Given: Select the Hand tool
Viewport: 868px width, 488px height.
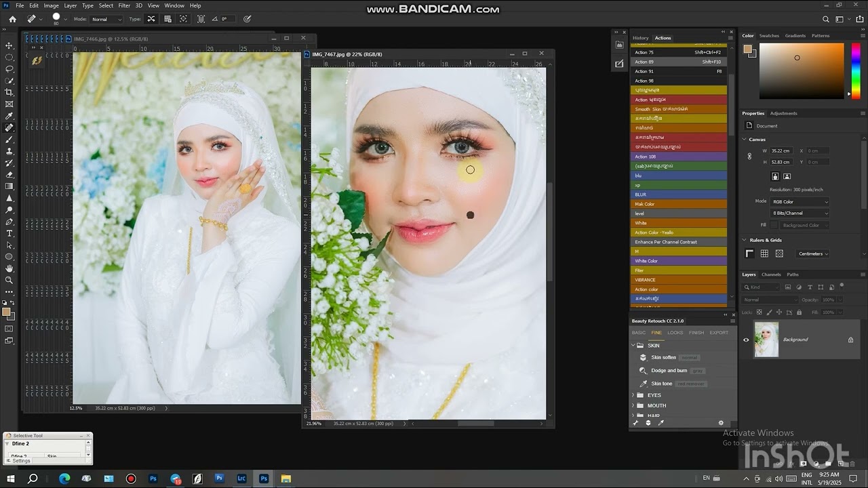Looking at the screenshot, I should point(9,268).
